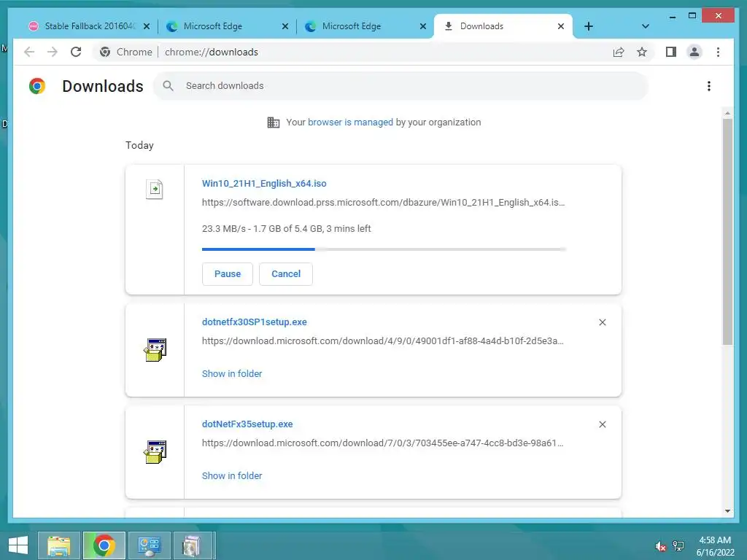The width and height of the screenshot is (747, 560).
Task: Open the Windows Start button
Action: (18, 545)
